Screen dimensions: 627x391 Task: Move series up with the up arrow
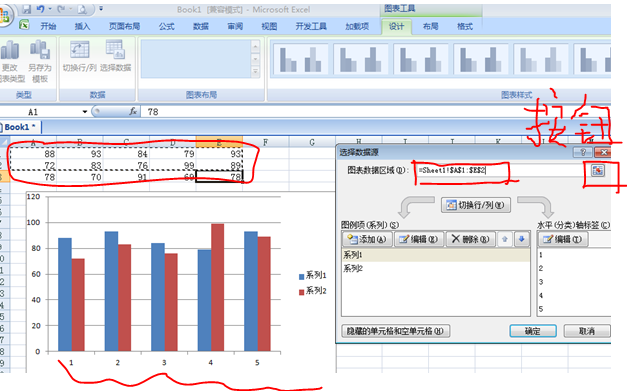505,239
